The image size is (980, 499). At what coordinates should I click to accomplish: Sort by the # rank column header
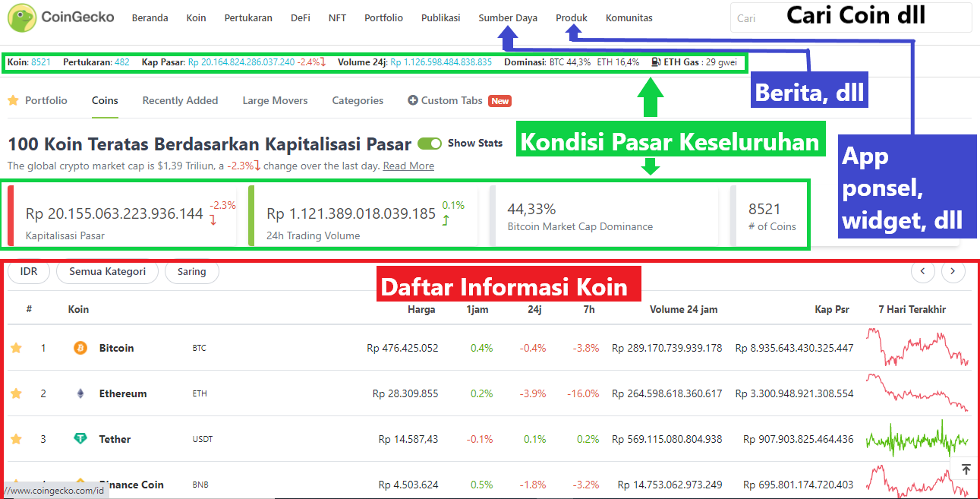[29, 309]
